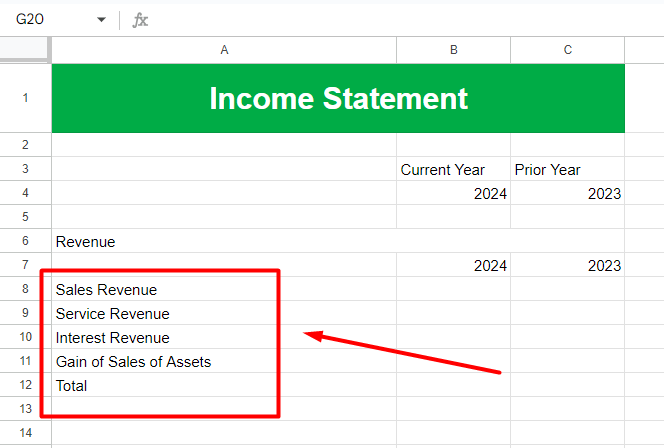Click empty cell B9 beside Service Revenue
The width and height of the screenshot is (664, 448).
[454, 313]
